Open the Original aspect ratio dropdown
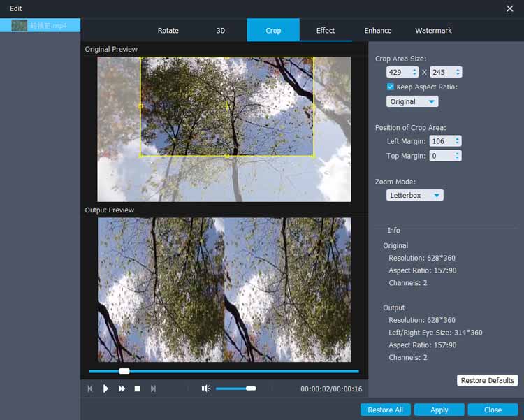524x420 pixels. [x=412, y=101]
